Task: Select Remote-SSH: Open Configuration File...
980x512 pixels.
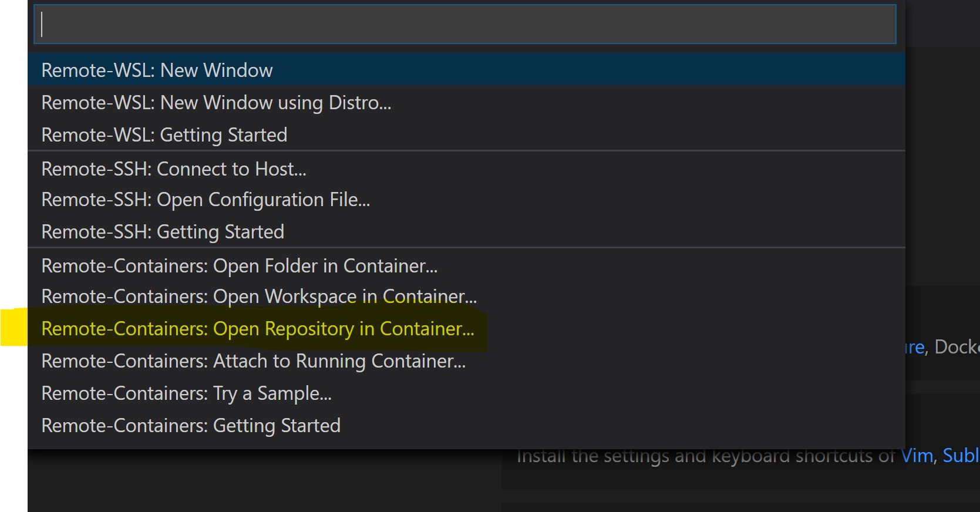Action: pos(466,200)
